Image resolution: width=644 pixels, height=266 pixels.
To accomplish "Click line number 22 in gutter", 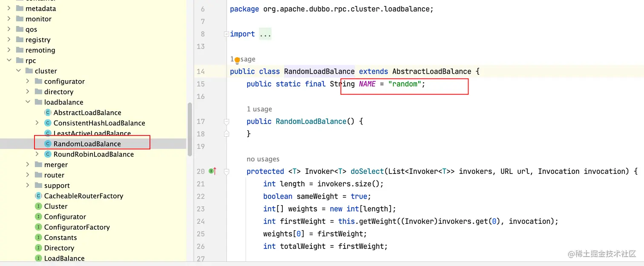I will (x=201, y=197).
